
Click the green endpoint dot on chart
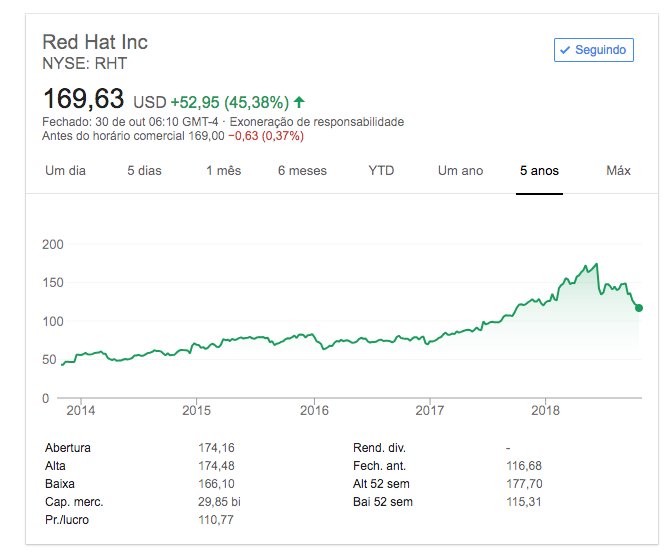[x=639, y=308]
